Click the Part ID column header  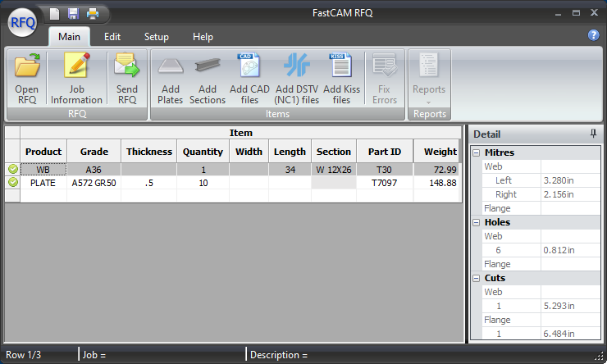point(385,152)
